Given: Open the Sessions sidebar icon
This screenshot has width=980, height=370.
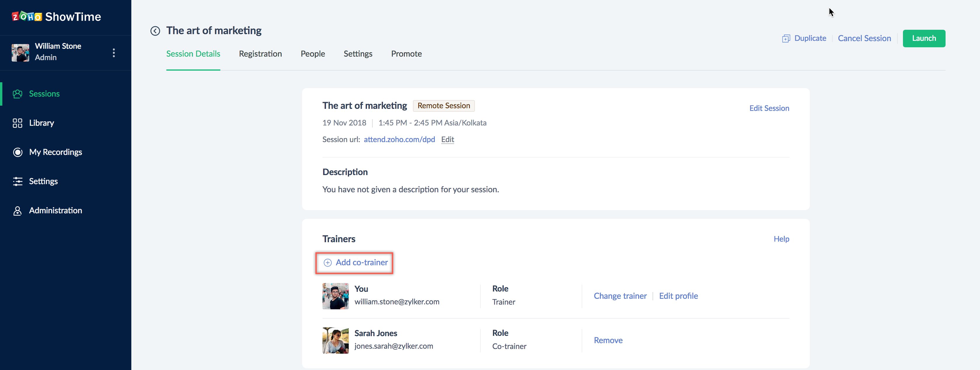Looking at the screenshot, I should coord(18,94).
